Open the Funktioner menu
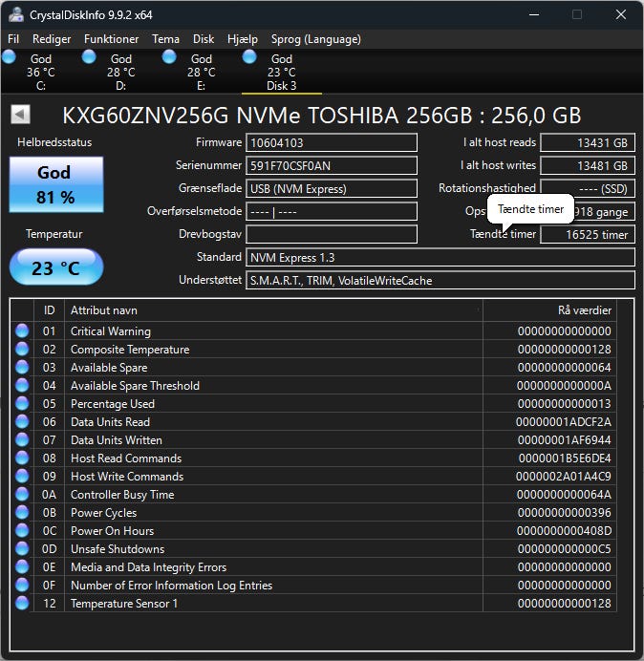Screen dimensions: 644x661 tap(112, 39)
